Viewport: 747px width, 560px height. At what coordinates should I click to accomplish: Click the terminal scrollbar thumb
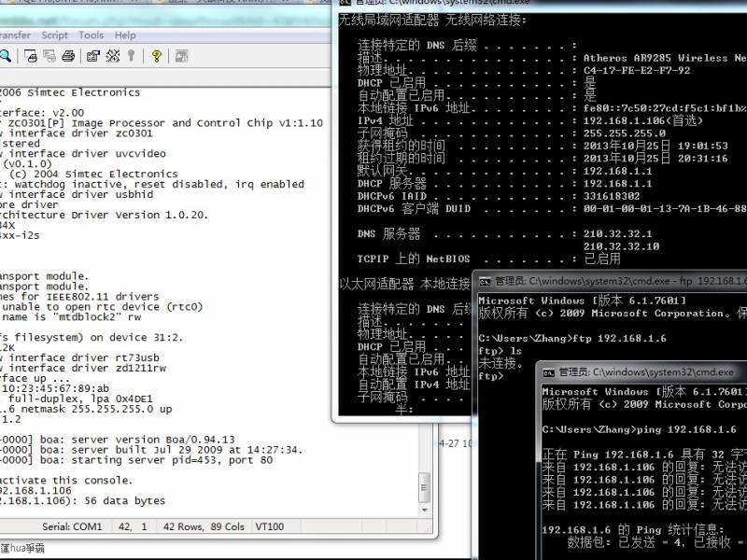click(x=425, y=485)
